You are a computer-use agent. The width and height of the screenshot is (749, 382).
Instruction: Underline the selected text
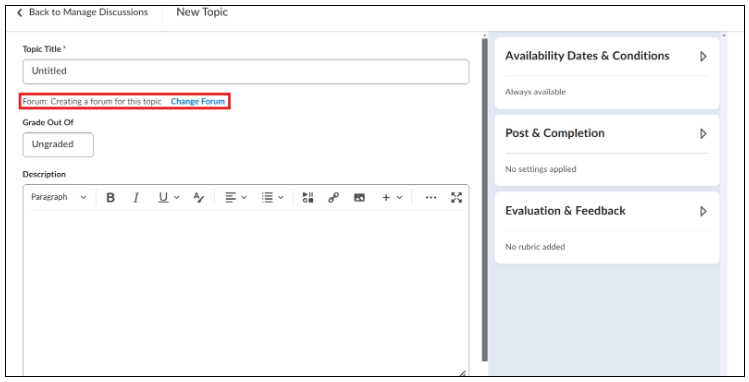163,197
